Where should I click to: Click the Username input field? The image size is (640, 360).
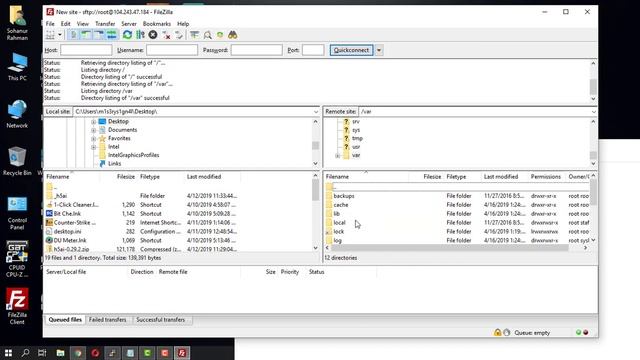172,50
